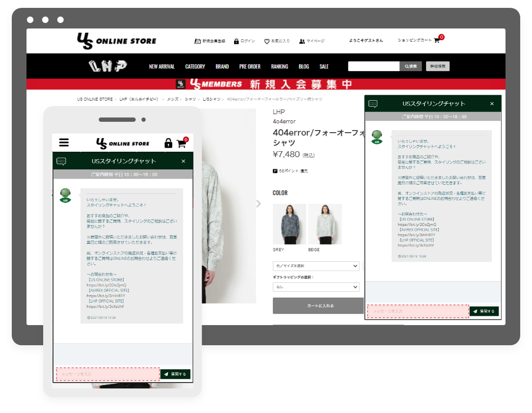Screen dimensions: 532x413
Task: Click mobile chat header speech-bubble icon
Action: tap(61, 161)
